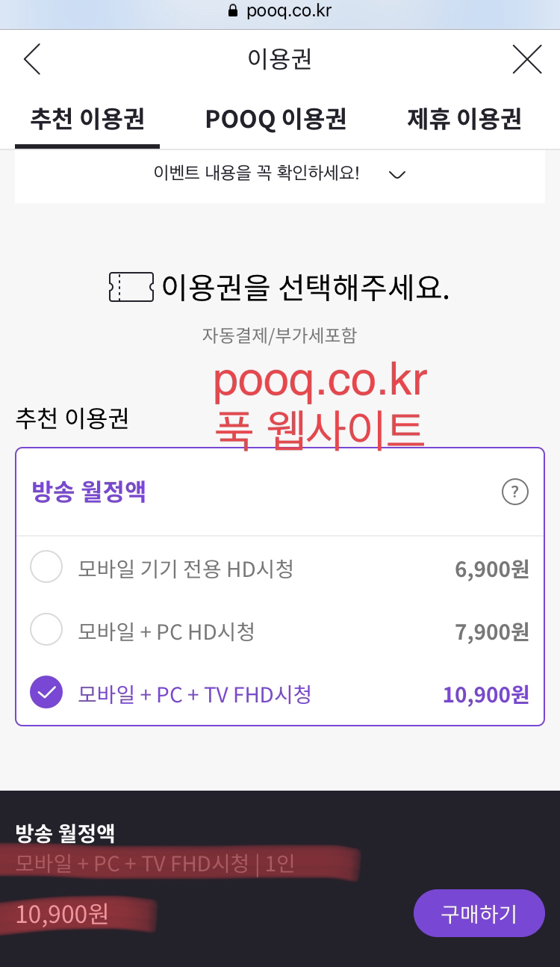
Task: Click the checked 모바일 + PC + TV FHD시청 radio
Action: tap(46, 693)
